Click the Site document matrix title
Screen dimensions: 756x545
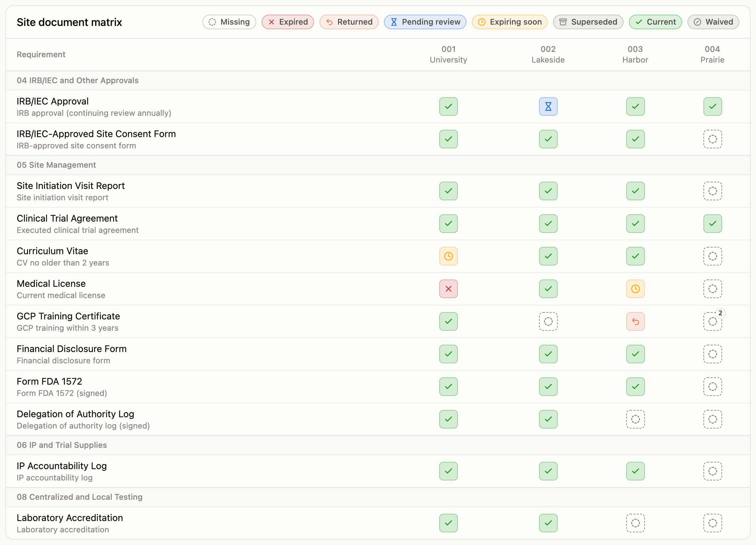click(69, 22)
